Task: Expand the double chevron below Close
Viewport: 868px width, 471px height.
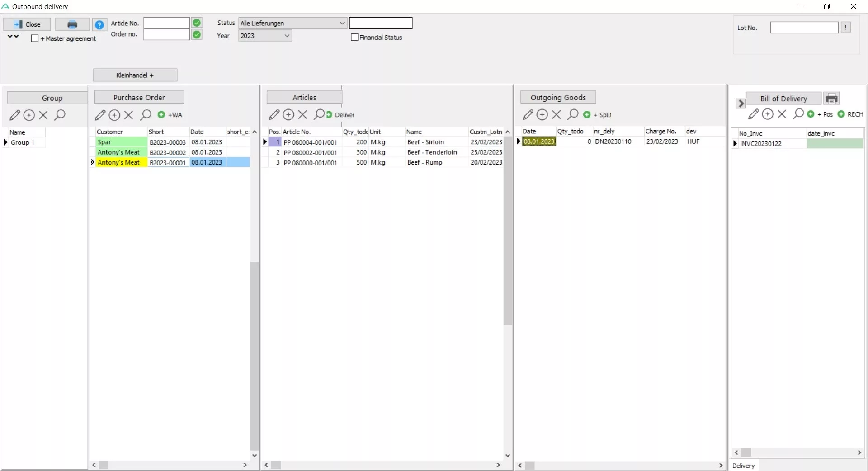Action: (x=13, y=36)
